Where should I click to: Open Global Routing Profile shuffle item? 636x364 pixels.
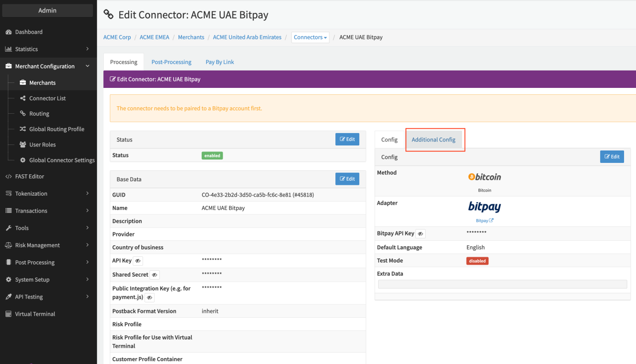[23, 129]
